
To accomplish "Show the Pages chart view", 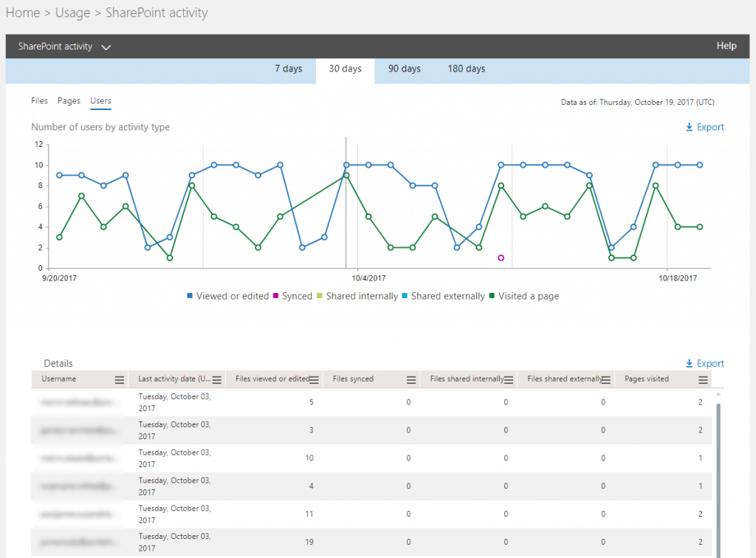I will (x=69, y=100).
